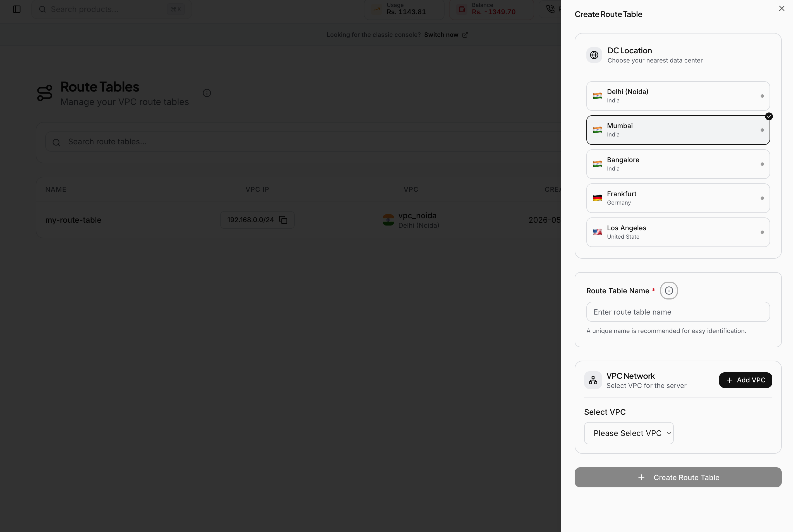This screenshot has width=793, height=532.
Task: Click the Mumbai selected checkmark badge
Action: [769, 116]
